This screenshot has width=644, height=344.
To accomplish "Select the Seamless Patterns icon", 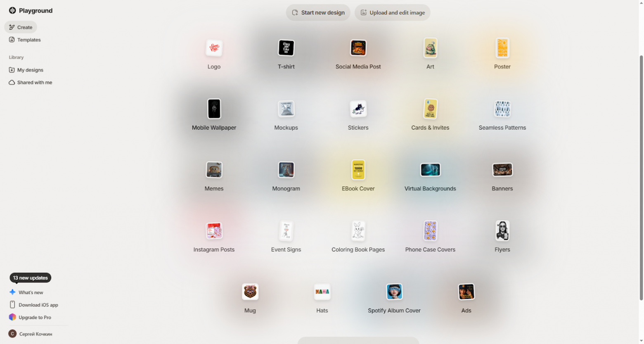I will click(x=502, y=109).
